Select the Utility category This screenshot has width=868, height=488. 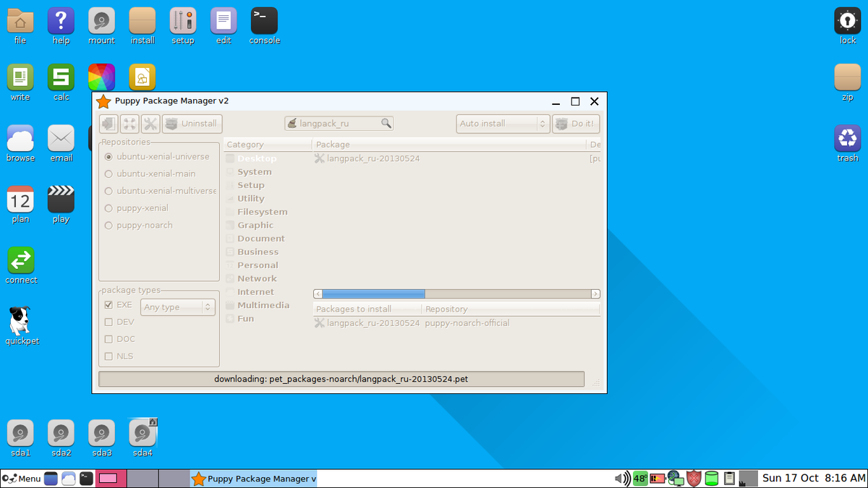251,199
